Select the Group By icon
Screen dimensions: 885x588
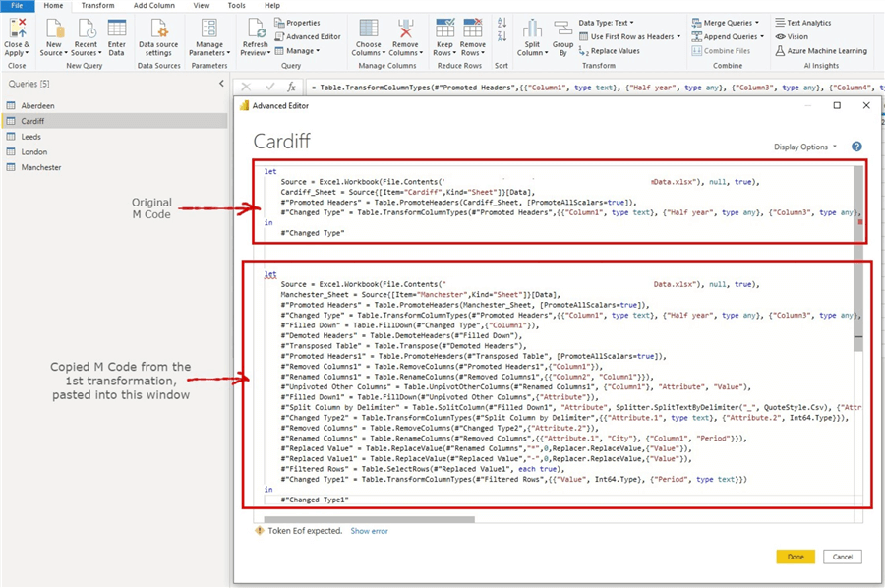(x=562, y=29)
